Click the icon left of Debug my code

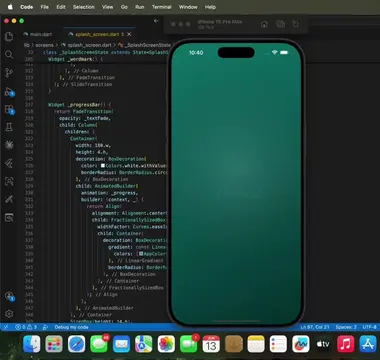[45, 327]
